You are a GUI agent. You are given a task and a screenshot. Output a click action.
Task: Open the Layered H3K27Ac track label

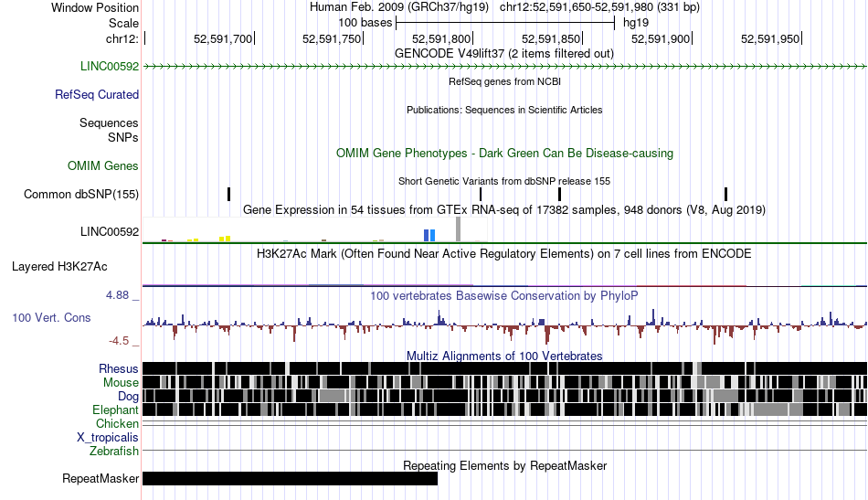pos(59,267)
